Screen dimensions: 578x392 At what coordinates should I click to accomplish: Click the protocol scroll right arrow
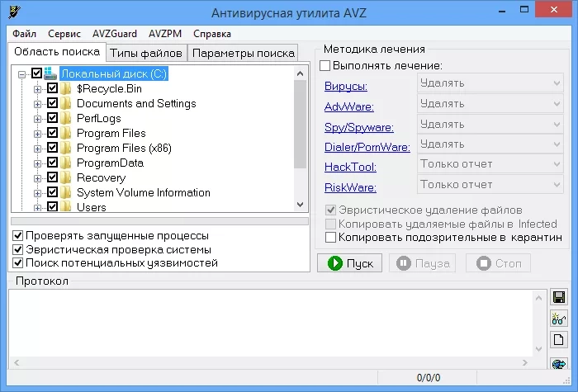click(x=525, y=363)
